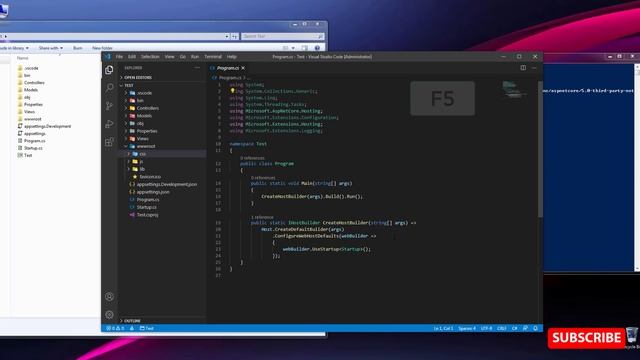Open the Help menu in VS Code
The image size is (640, 360).
click(x=231, y=57)
